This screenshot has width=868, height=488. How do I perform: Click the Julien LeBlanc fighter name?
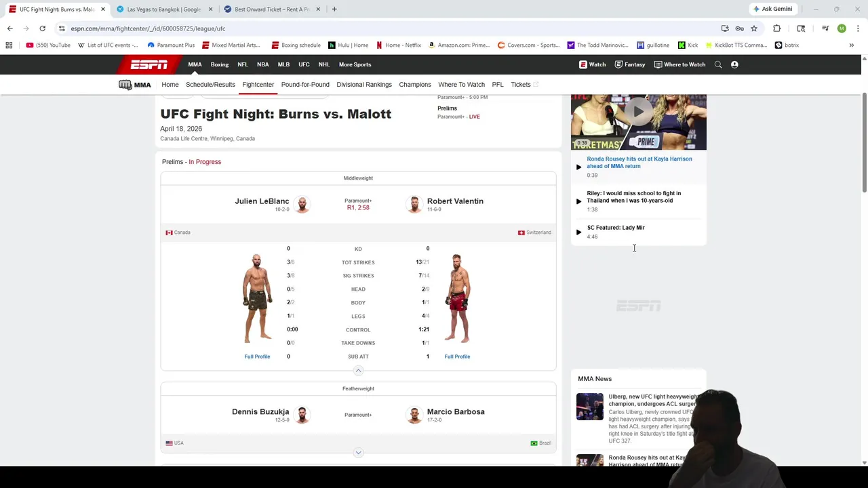(x=262, y=201)
